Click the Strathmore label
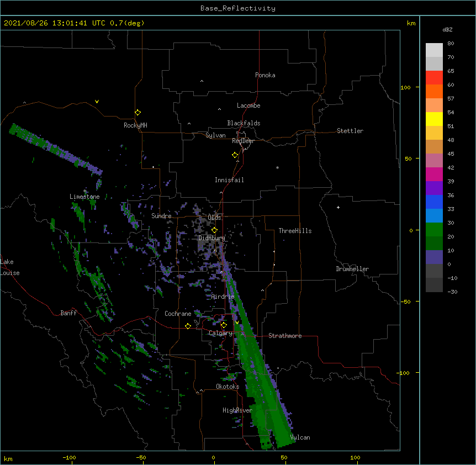Viewport: 476px width, 465px height. [x=285, y=336]
